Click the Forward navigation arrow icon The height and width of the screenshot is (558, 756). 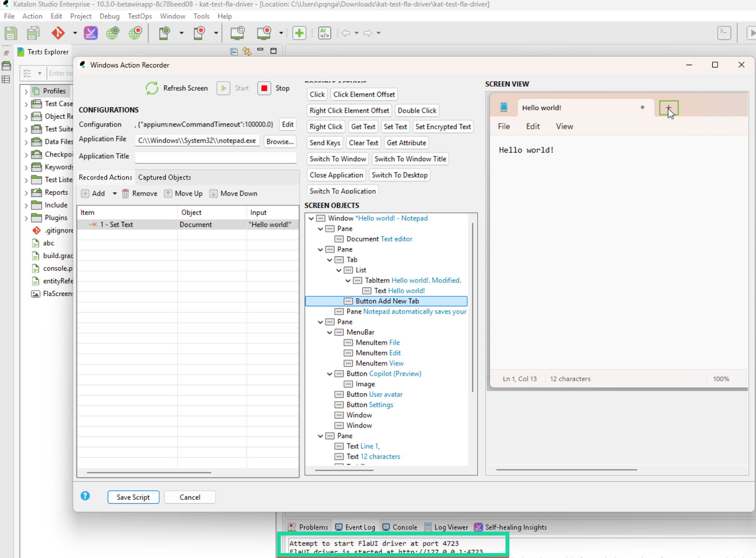click(x=368, y=33)
